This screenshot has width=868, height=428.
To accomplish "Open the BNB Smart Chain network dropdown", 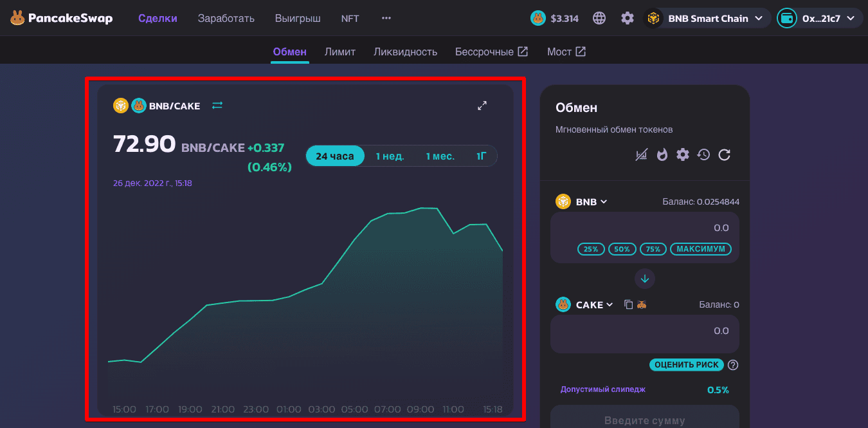I will point(708,18).
